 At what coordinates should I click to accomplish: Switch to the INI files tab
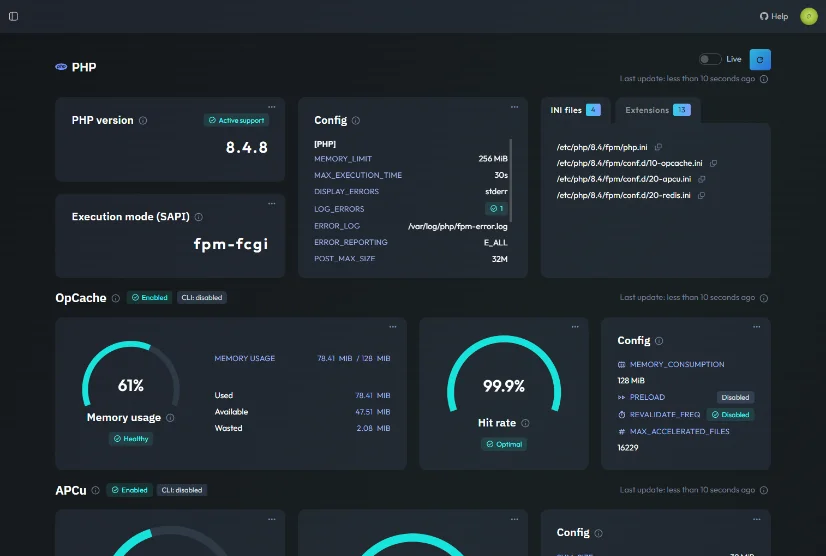[x=575, y=110]
